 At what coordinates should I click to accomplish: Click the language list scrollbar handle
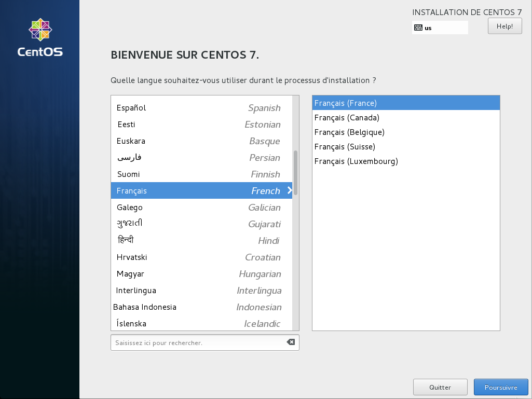point(295,172)
